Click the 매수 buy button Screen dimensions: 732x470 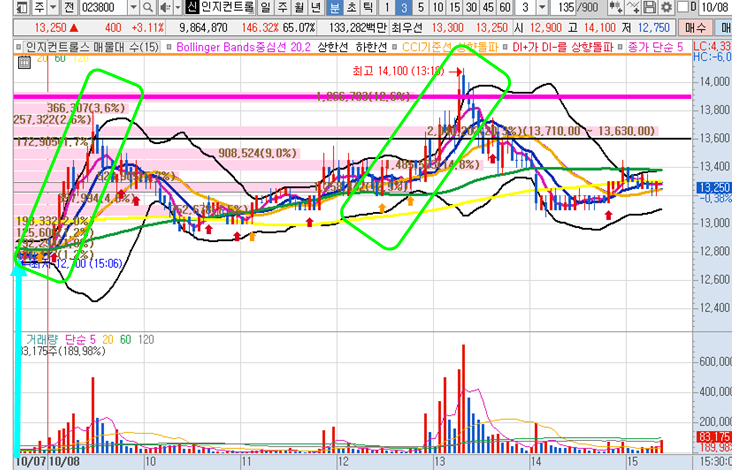[x=696, y=28]
